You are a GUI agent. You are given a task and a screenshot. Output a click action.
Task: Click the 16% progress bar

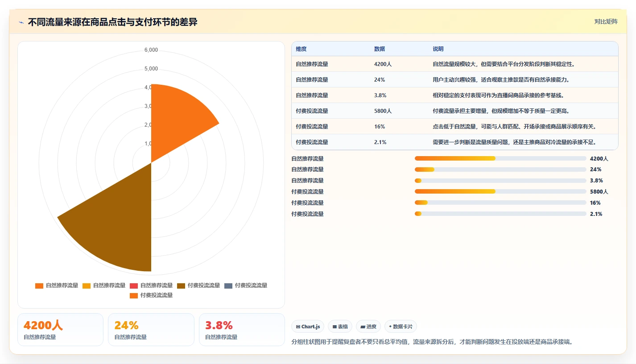click(500, 203)
